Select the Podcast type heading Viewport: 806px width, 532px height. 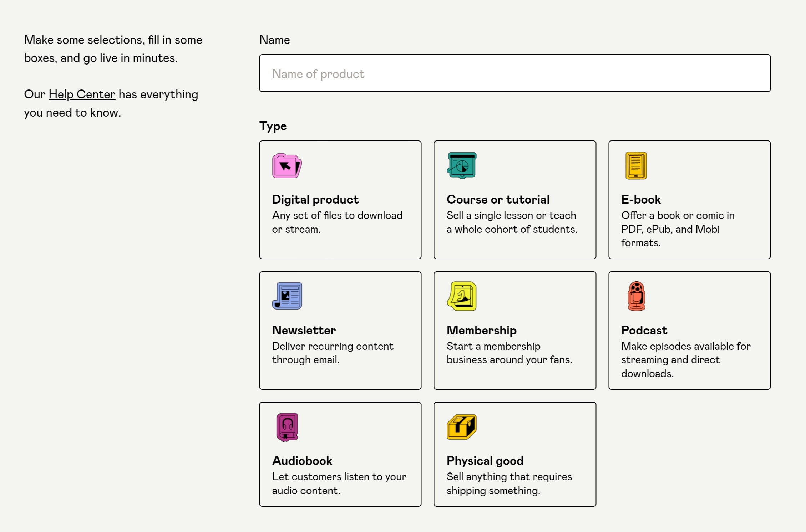click(x=644, y=330)
